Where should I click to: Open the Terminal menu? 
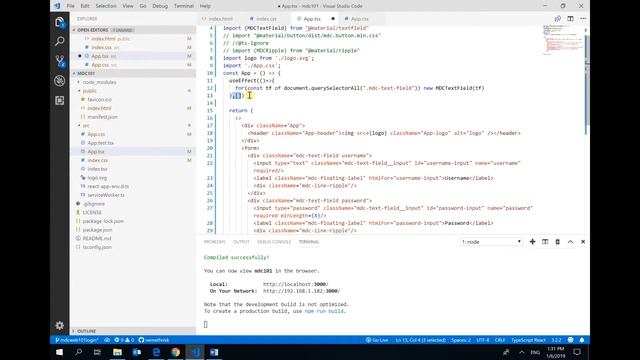pos(184,6)
